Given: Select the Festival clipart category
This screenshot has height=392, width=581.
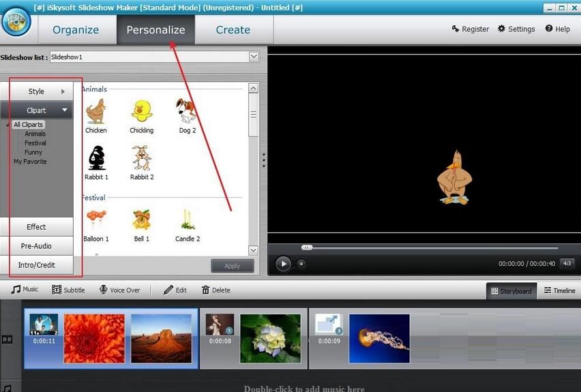Looking at the screenshot, I should click(35, 143).
